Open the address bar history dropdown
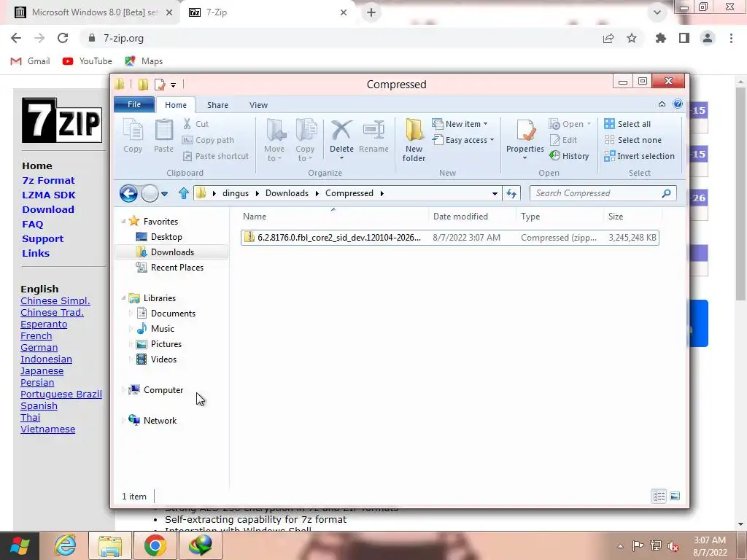This screenshot has height=560, width=747. [495, 193]
